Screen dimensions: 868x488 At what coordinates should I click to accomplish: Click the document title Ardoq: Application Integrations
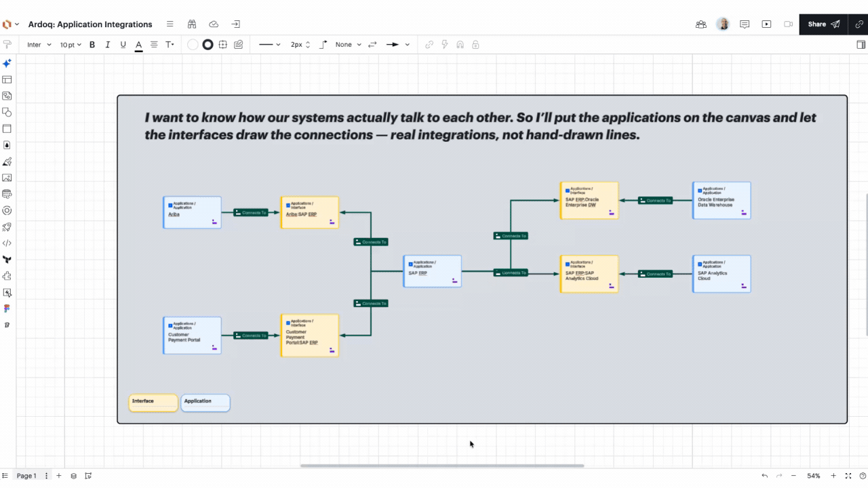click(90, 24)
